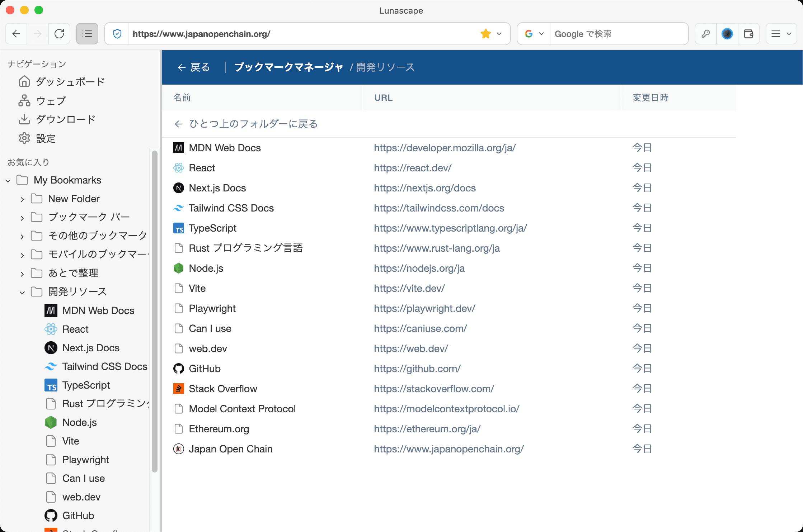
Task: Toggle the sidebar panel button
Action: (87, 34)
